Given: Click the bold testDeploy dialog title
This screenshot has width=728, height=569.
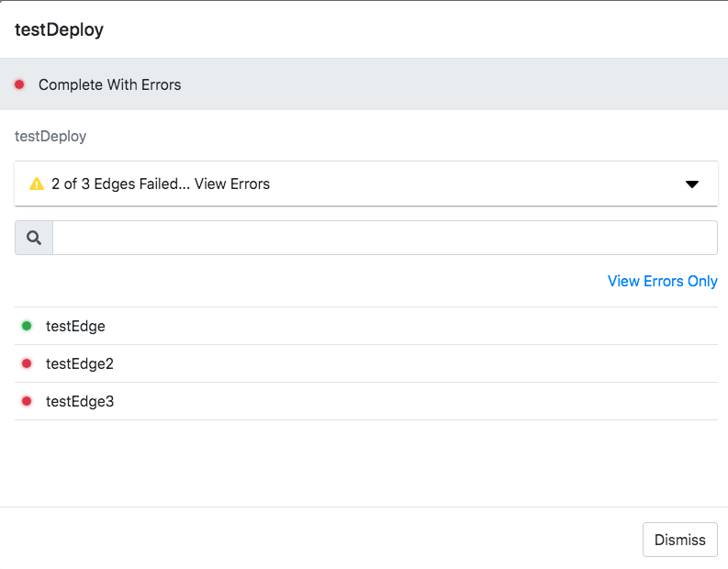Looking at the screenshot, I should 59,29.
